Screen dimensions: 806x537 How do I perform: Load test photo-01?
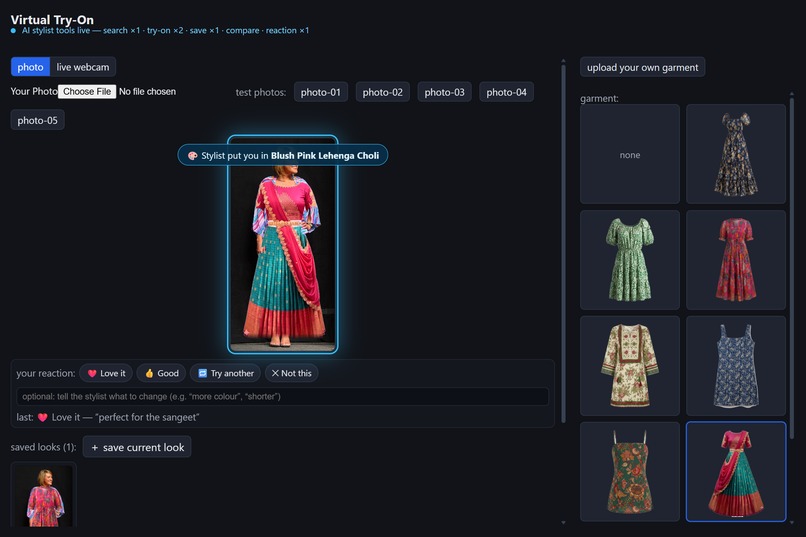click(321, 92)
